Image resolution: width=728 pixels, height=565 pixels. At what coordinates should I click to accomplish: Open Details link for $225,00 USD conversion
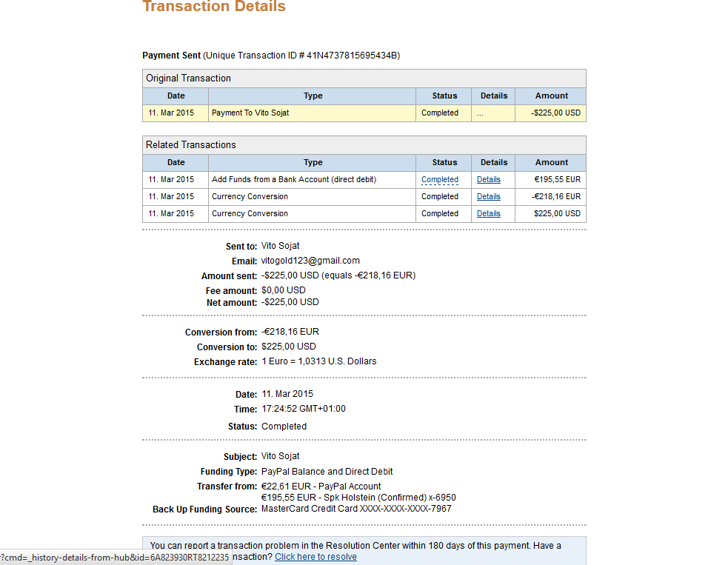point(489,213)
